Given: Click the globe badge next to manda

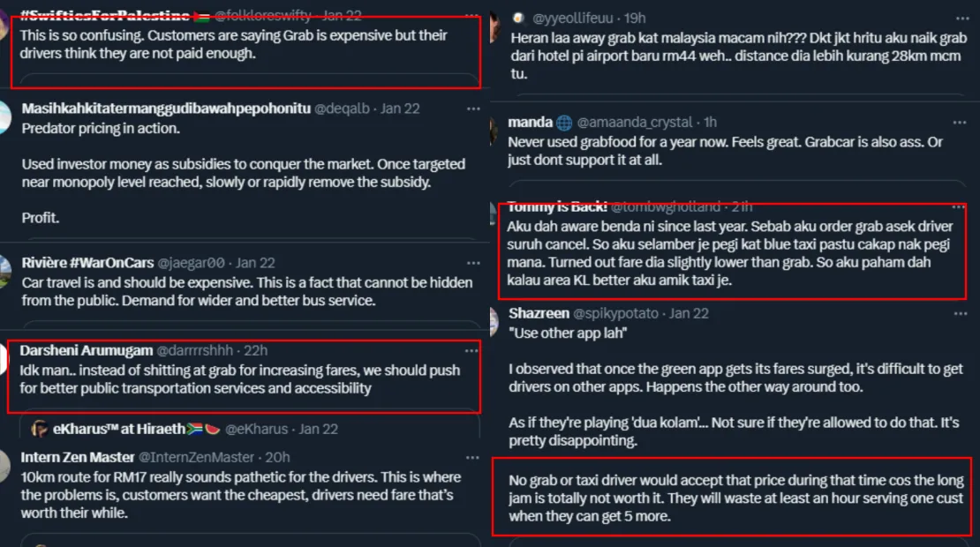Looking at the screenshot, I should [x=564, y=123].
